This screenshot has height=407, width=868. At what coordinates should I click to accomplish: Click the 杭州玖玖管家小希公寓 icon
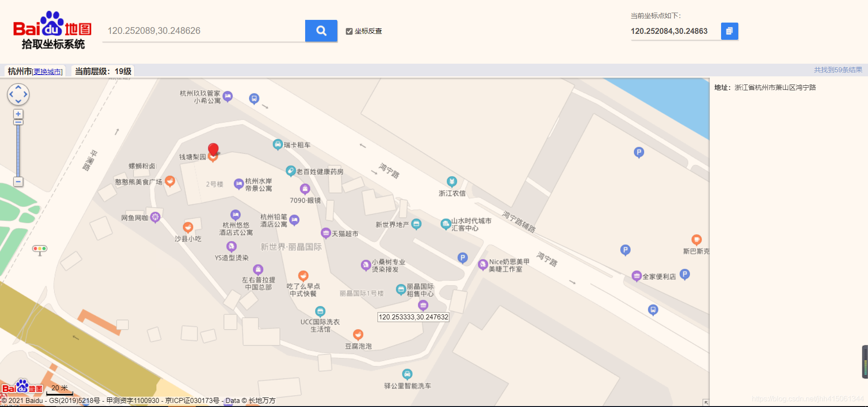pos(228,96)
